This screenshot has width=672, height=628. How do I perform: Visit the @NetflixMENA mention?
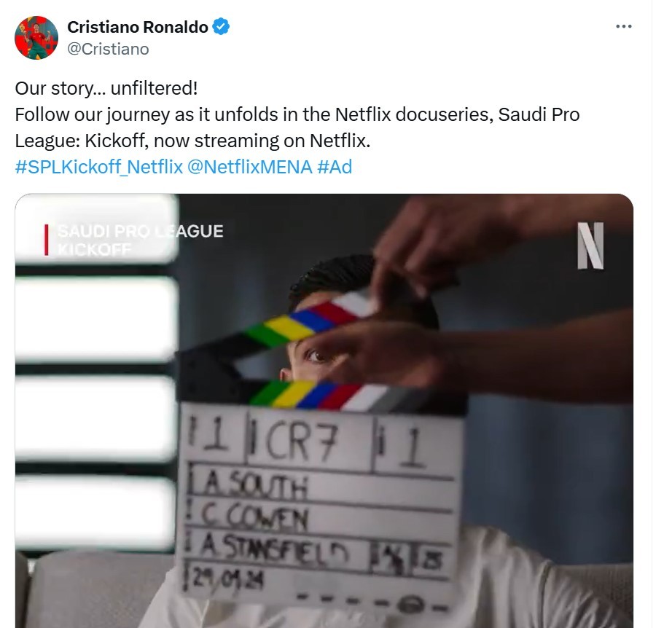(x=250, y=167)
